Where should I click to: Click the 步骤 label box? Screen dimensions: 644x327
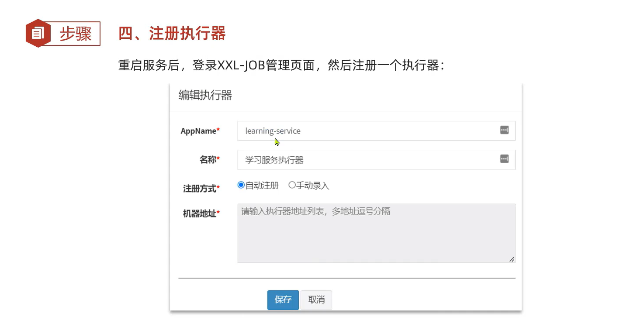pyautogui.click(x=76, y=34)
